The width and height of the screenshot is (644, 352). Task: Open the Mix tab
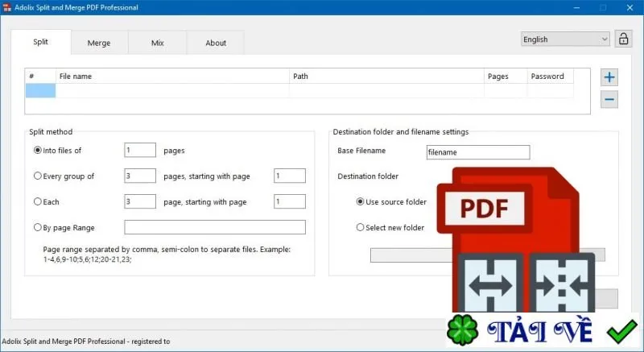[157, 43]
